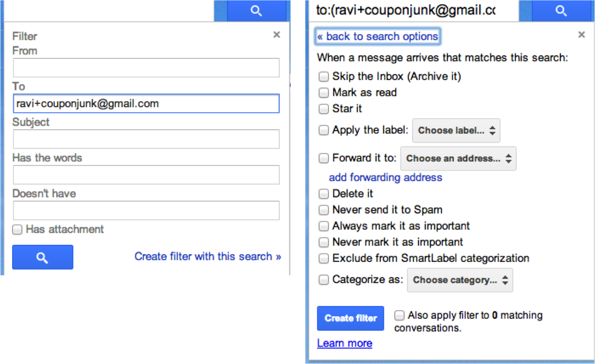Close the filter actions panel
This screenshot has width=595, height=364.
[581, 35]
